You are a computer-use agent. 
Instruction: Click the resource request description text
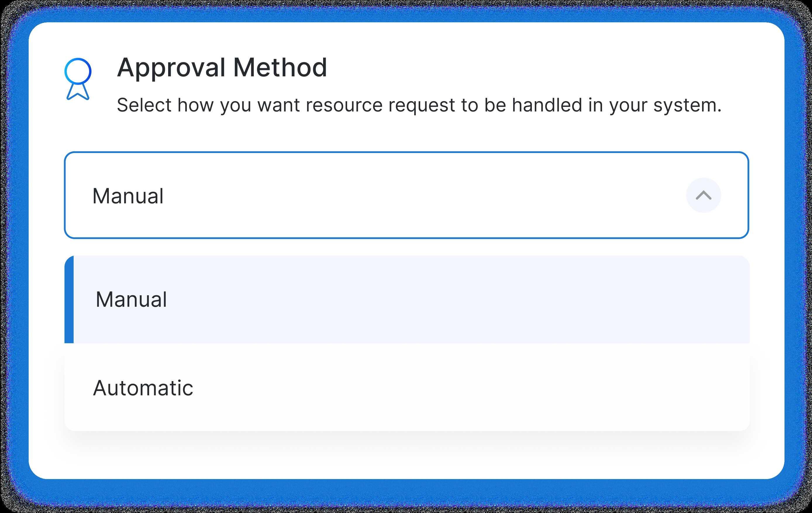click(419, 105)
